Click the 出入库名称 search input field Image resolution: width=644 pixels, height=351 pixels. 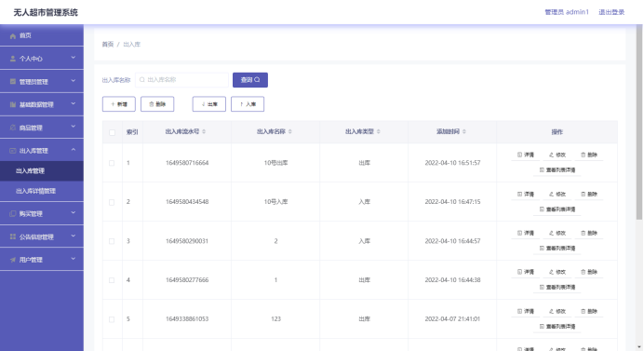[182, 80]
